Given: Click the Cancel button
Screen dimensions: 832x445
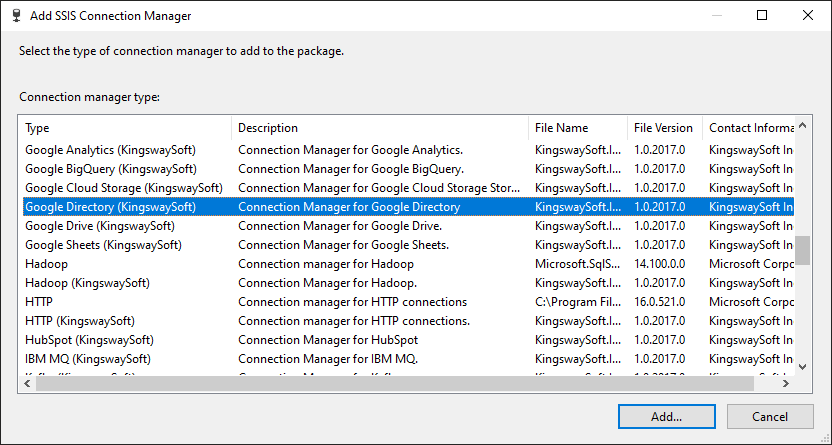Looking at the screenshot, I should click(770, 416).
